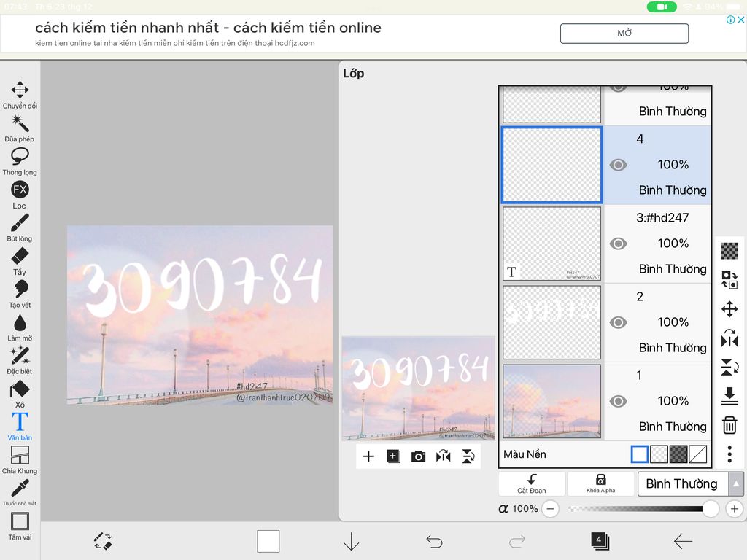Click the alpha opacity slider handle
Screen dimensions: 747x560
click(711, 508)
